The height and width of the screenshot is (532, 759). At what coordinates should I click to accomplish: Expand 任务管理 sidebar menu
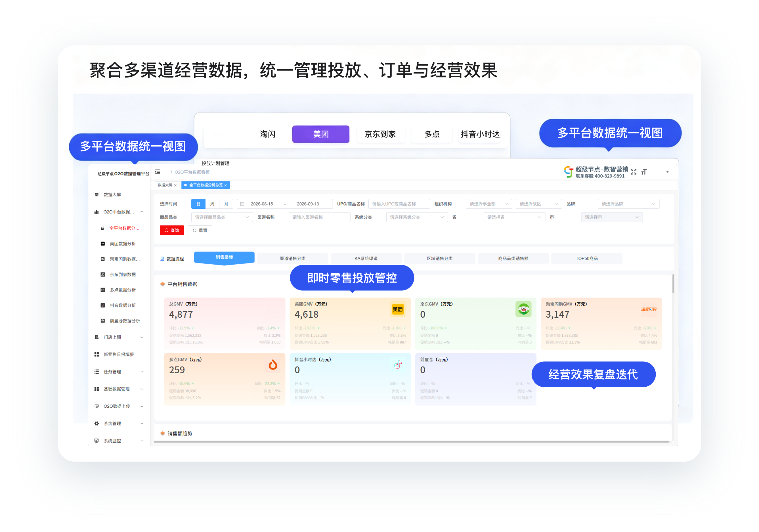pyautogui.click(x=119, y=372)
